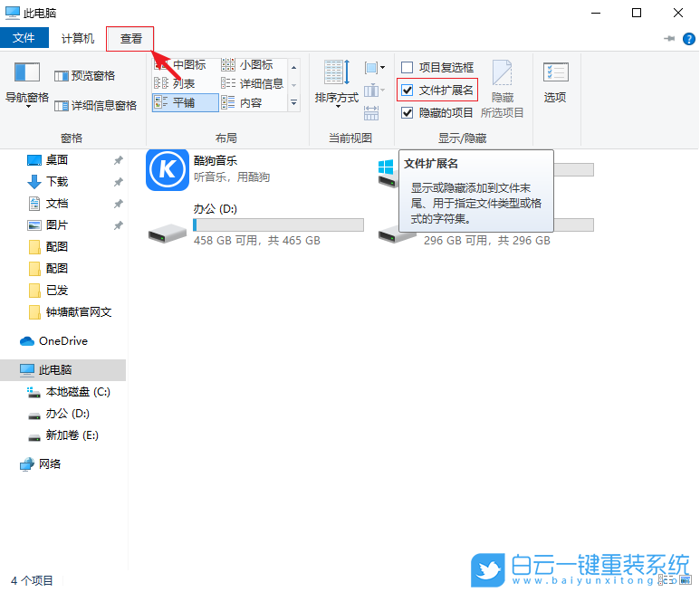Image resolution: width=700 pixels, height=592 pixels.
Task: Switch to the 计算机 ribbon tab
Action: [x=78, y=38]
